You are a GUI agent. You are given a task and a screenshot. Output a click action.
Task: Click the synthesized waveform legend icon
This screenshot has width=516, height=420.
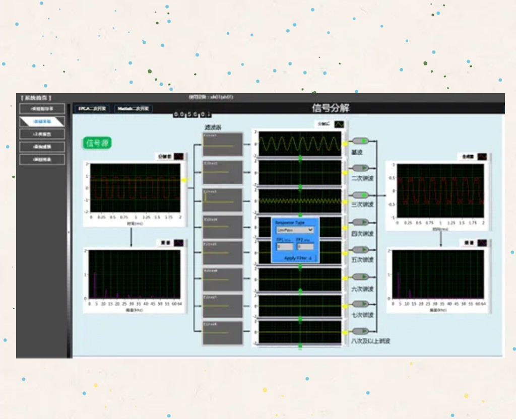(x=482, y=157)
